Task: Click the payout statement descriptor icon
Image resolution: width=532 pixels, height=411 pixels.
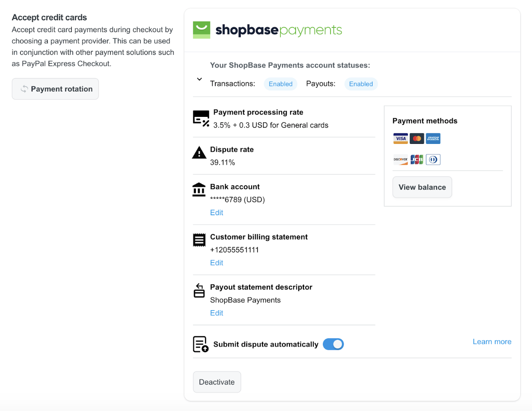Action: click(x=199, y=290)
